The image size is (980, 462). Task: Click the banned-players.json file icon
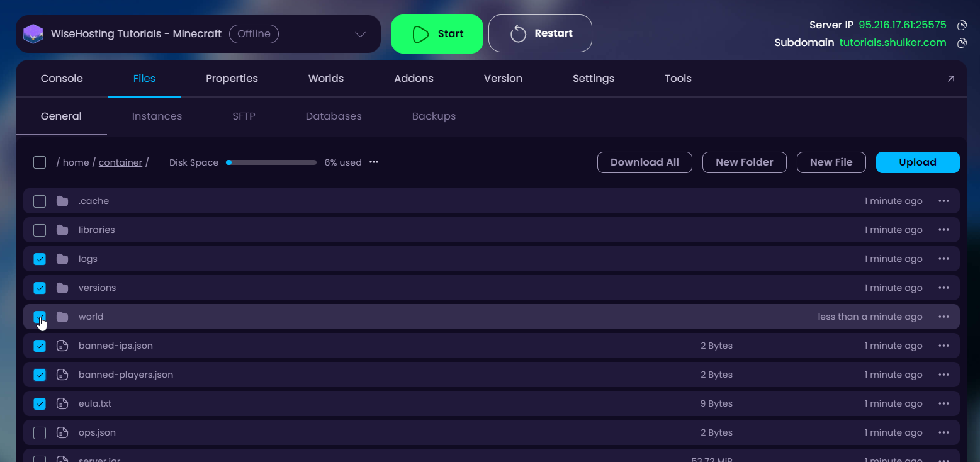[x=62, y=375]
